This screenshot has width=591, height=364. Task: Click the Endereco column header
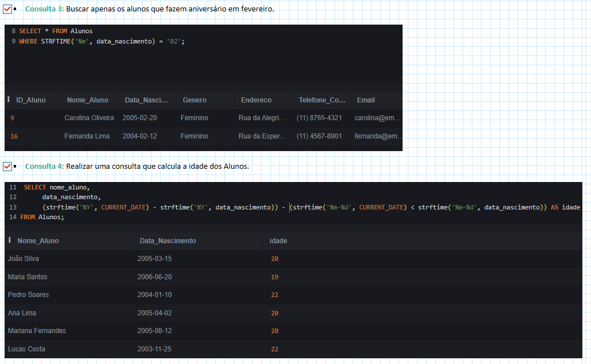point(257,100)
